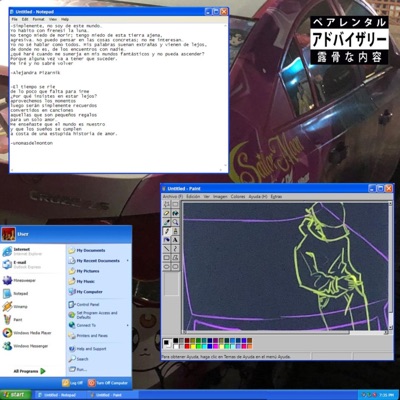Click the User account picture
This screenshot has height=400, width=400.
tap(8, 234)
